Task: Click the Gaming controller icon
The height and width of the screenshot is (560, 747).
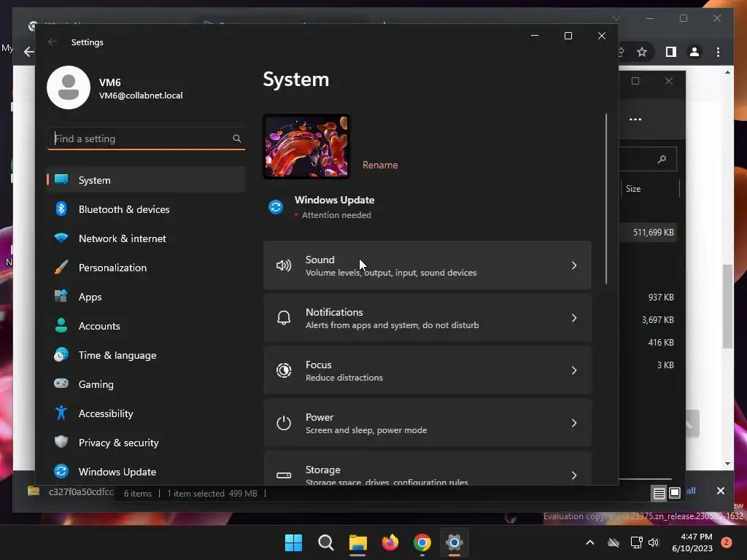Action: (x=61, y=384)
